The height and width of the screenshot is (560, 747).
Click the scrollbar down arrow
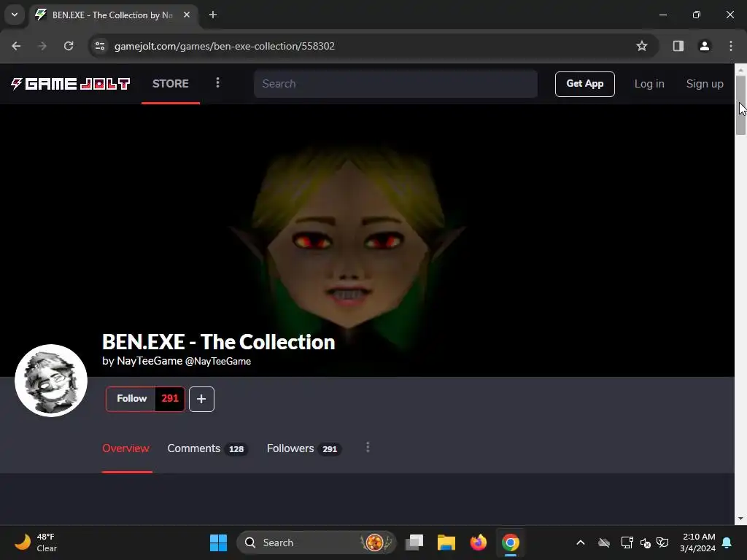pos(740,518)
